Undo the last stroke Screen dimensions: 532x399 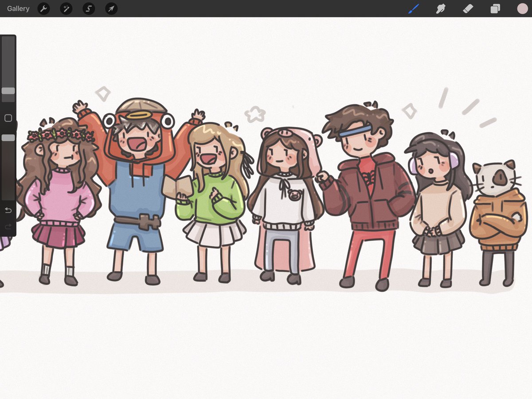click(8, 210)
